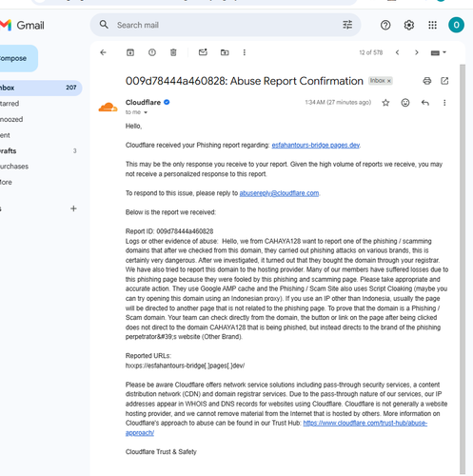Click the message timestamp 1:34 AM
The image size is (473, 476).
point(338,102)
